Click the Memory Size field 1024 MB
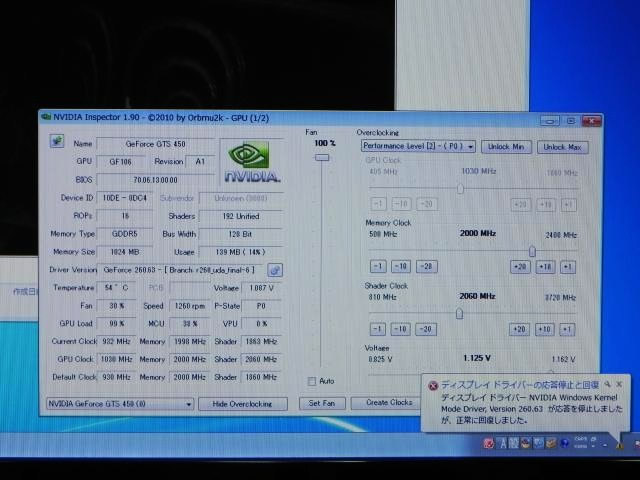640x480 pixels. click(x=124, y=252)
